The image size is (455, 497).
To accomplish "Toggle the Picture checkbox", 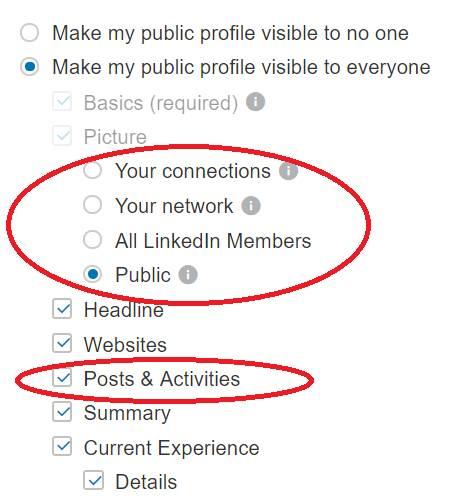I will pyautogui.click(x=62, y=136).
